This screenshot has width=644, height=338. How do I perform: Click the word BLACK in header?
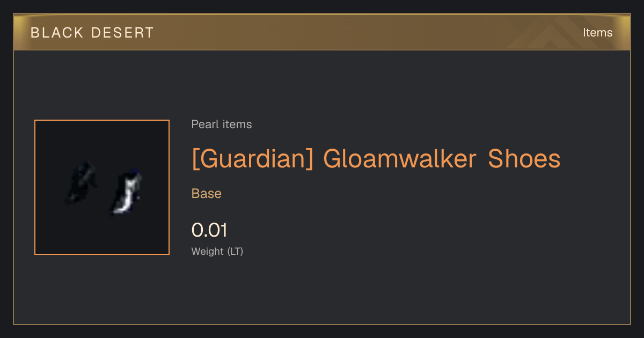[56, 33]
